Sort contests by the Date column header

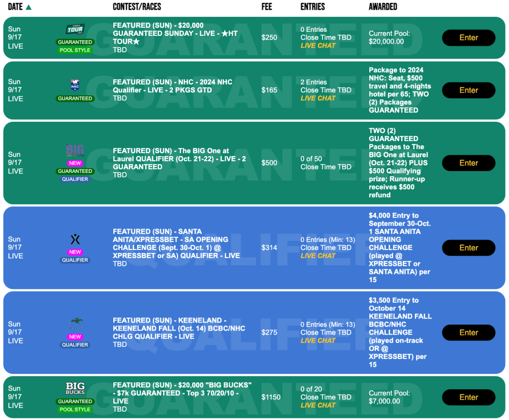click(15, 7)
